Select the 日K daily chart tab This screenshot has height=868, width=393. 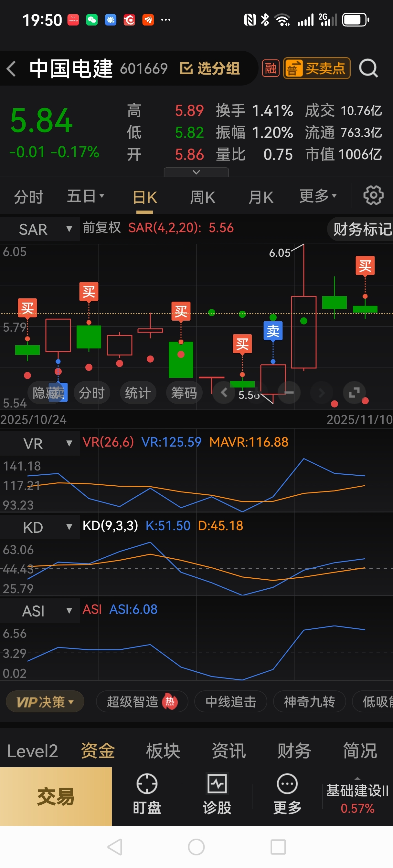(x=145, y=197)
